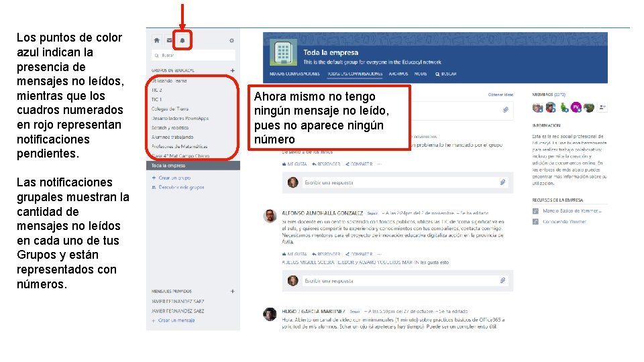The image size is (644, 362).
Task: Switch to the Nuevas conversaciones tab
Action: pos(294,74)
